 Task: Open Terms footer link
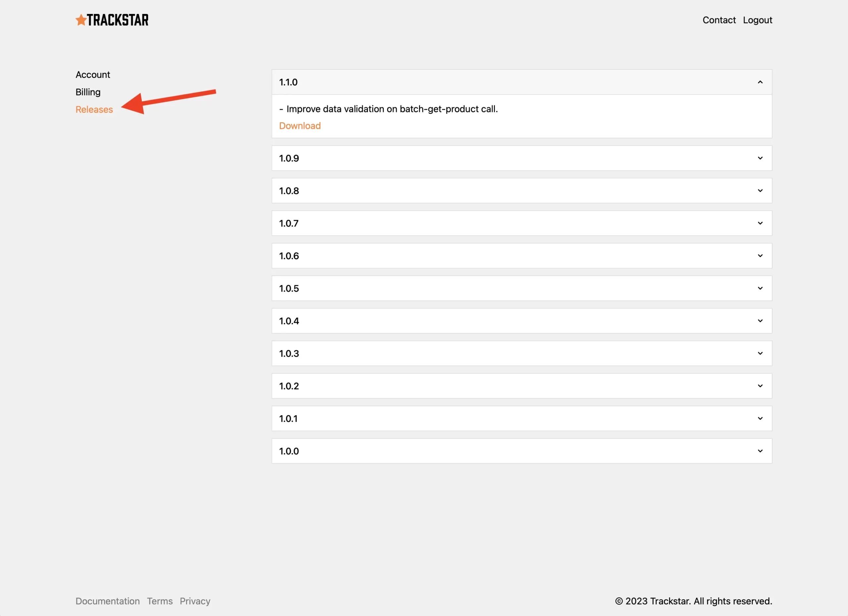tap(160, 601)
